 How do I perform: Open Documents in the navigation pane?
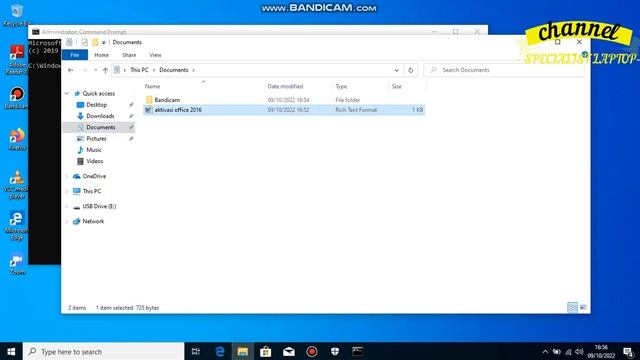pos(100,127)
